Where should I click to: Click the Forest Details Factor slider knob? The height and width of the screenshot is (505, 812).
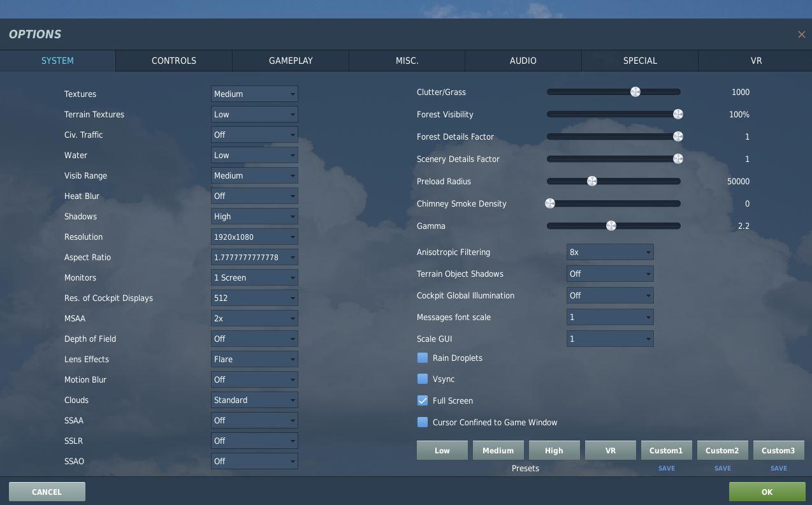tap(678, 136)
